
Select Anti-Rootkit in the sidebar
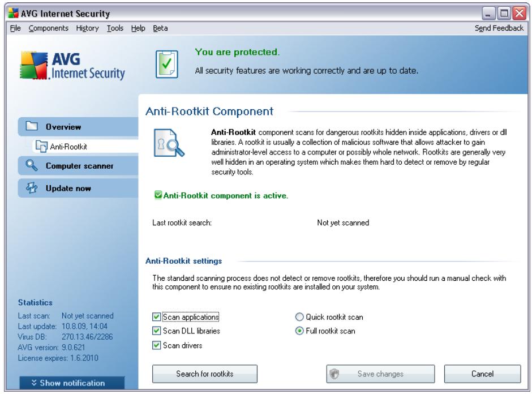(x=85, y=146)
